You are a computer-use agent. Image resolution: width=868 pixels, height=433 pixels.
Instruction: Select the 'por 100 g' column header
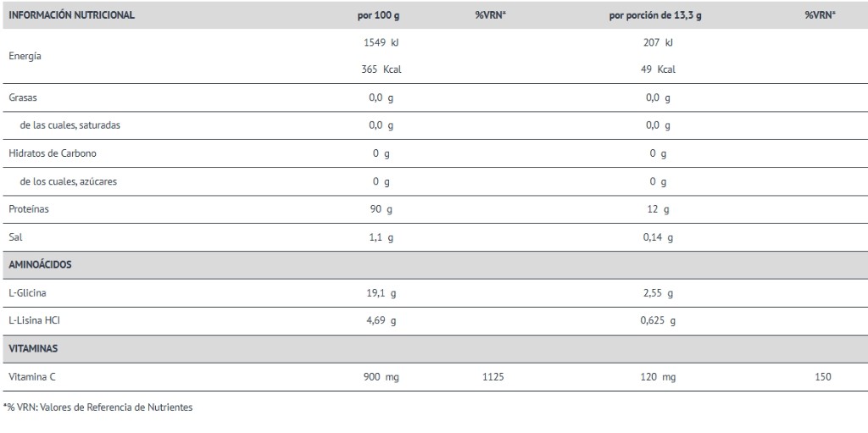pos(381,15)
